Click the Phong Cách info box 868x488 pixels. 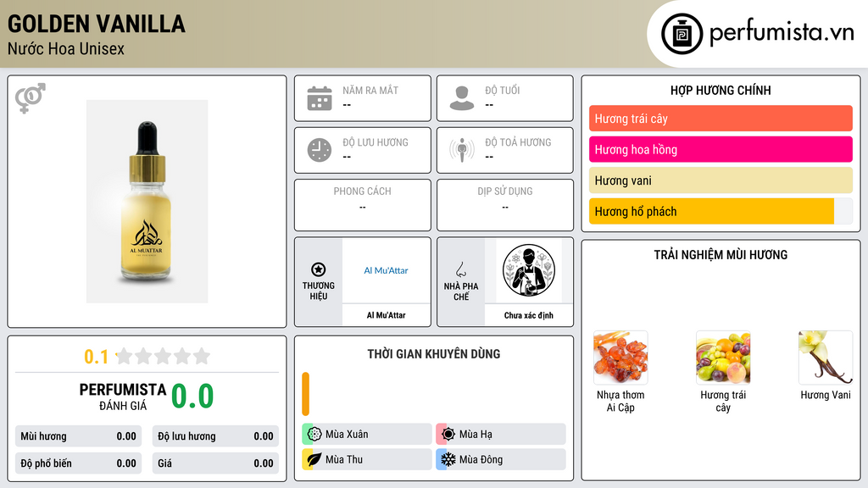tap(363, 205)
